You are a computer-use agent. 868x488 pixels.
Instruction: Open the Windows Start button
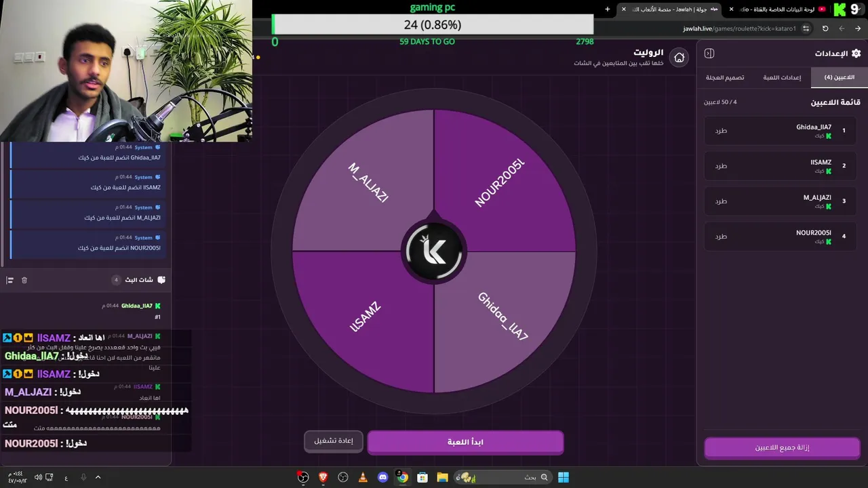click(x=564, y=477)
